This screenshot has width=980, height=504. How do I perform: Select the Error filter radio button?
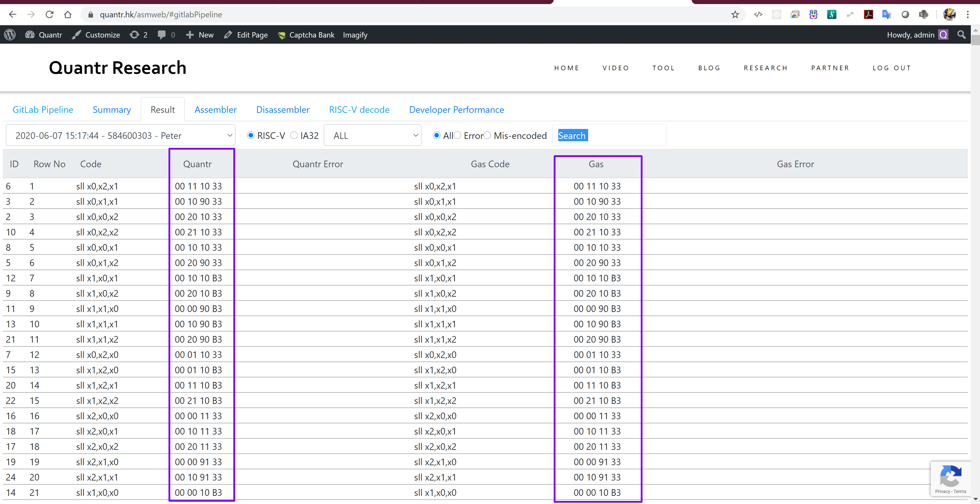point(457,135)
